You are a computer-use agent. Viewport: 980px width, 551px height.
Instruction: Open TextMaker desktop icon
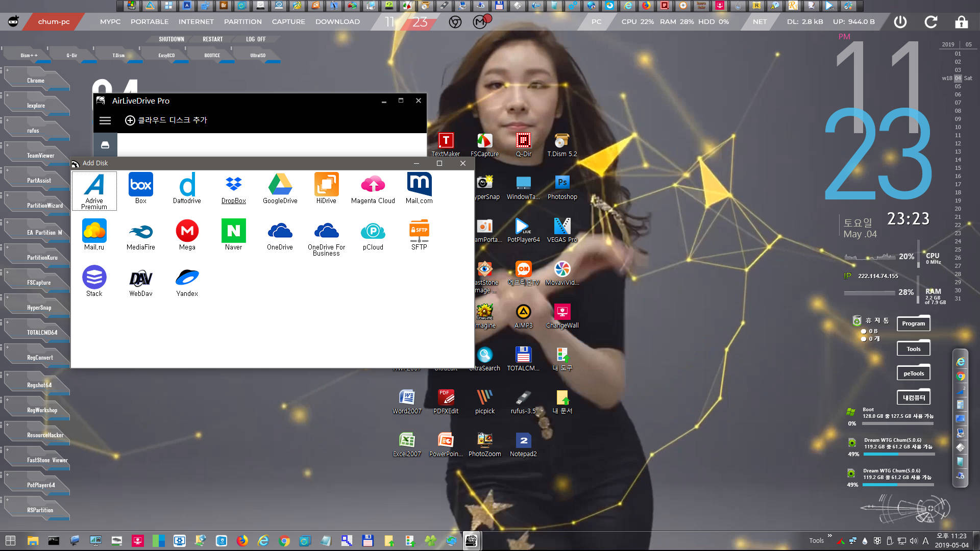[x=446, y=144]
